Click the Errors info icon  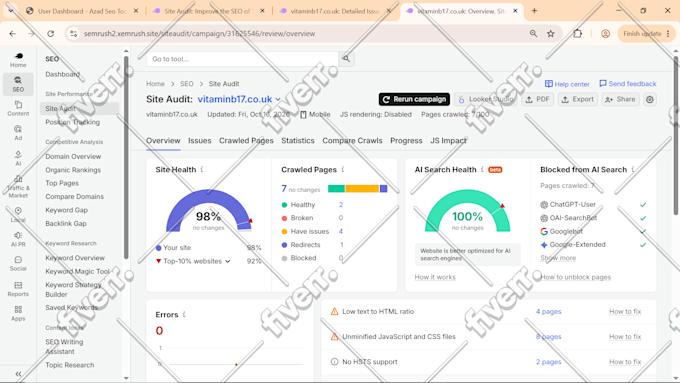[184, 314]
